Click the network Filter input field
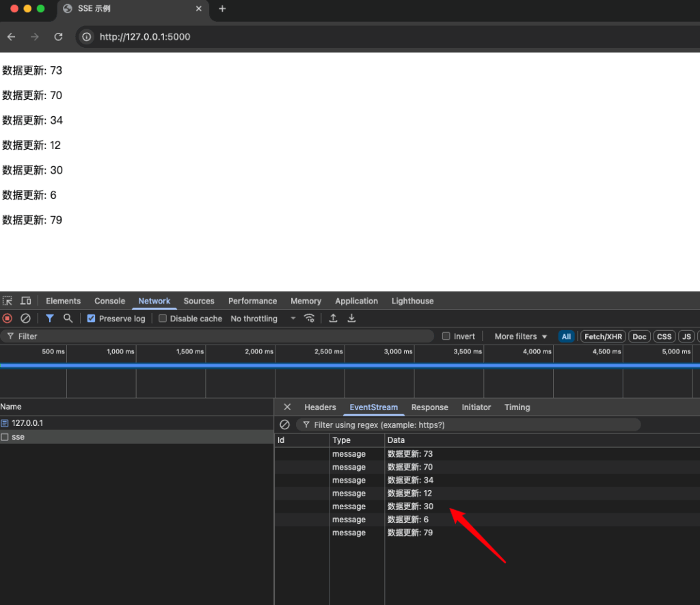The height and width of the screenshot is (605, 700). 217,336
